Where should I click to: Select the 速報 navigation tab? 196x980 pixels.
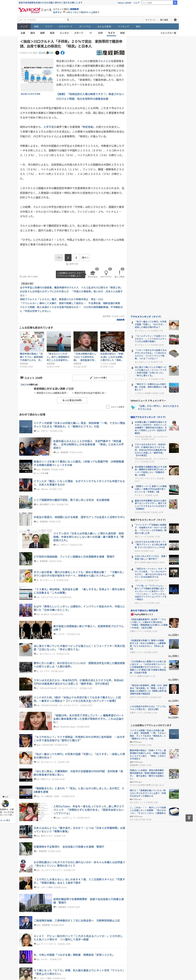[x=36, y=27]
